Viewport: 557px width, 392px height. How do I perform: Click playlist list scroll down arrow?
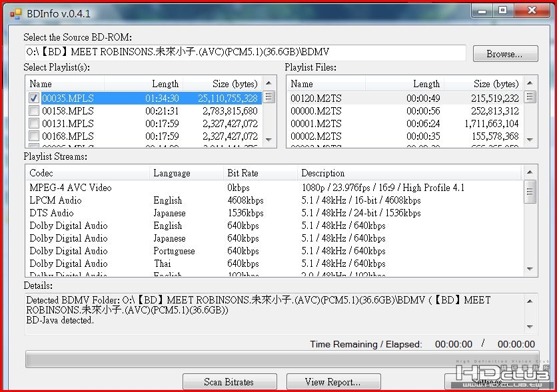click(x=269, y=140)
